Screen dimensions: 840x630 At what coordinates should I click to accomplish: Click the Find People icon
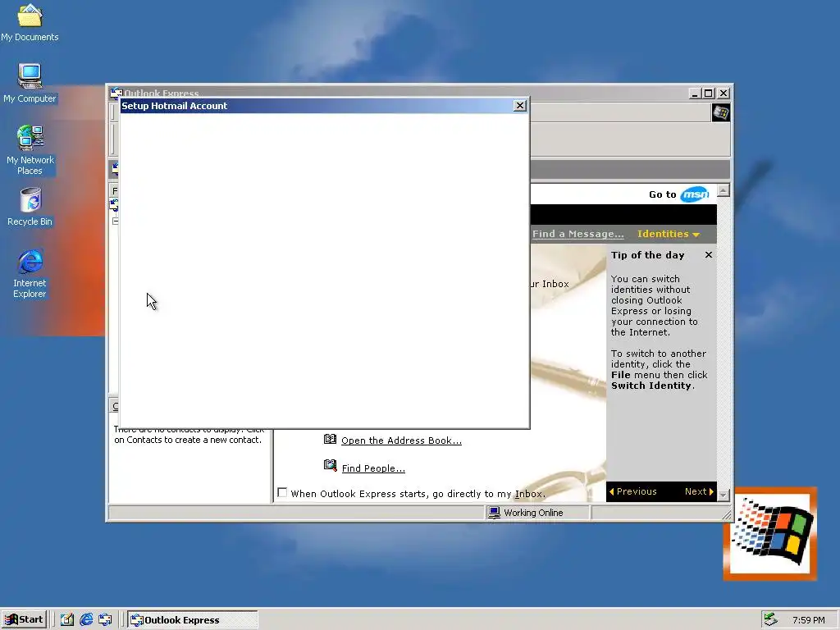point(330,466)
